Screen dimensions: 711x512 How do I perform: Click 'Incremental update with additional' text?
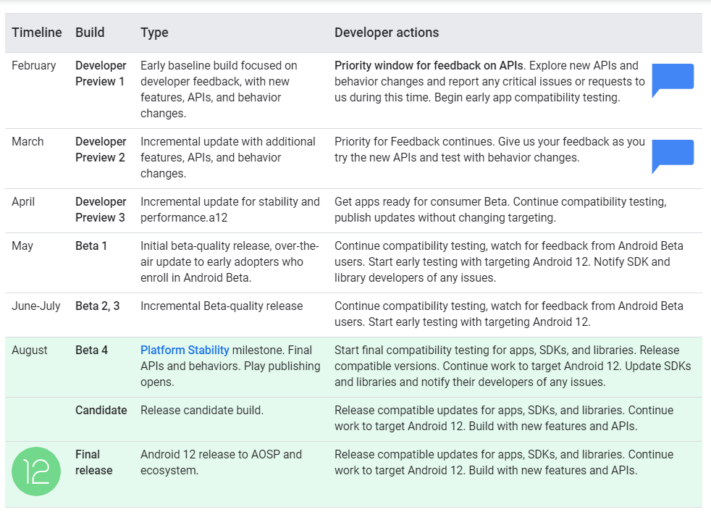click(x=228, y=141)
